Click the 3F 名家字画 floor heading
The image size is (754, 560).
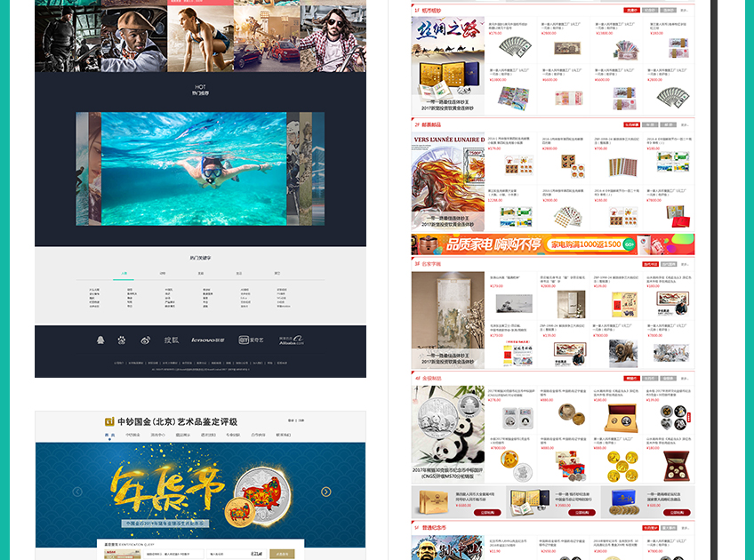coord(428,264)
